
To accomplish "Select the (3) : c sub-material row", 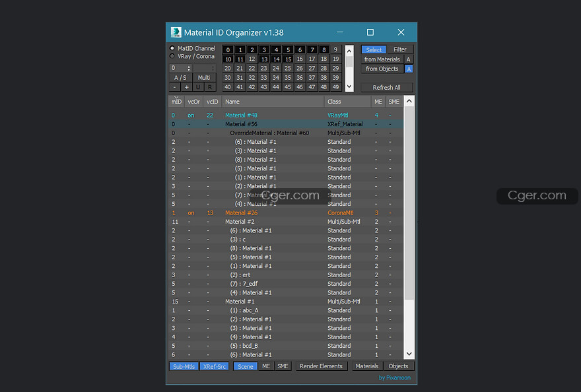I will [x=286, y=240].
